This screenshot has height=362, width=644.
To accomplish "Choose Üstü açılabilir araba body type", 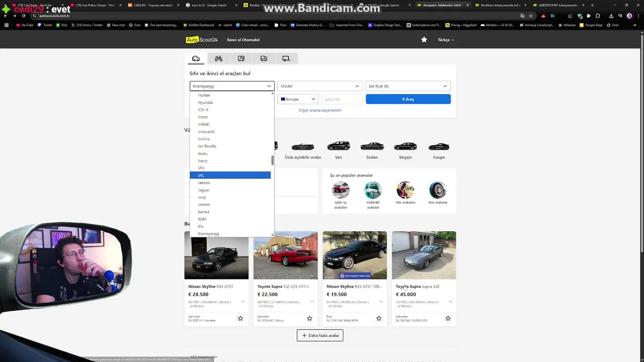I will click(303, 150).
